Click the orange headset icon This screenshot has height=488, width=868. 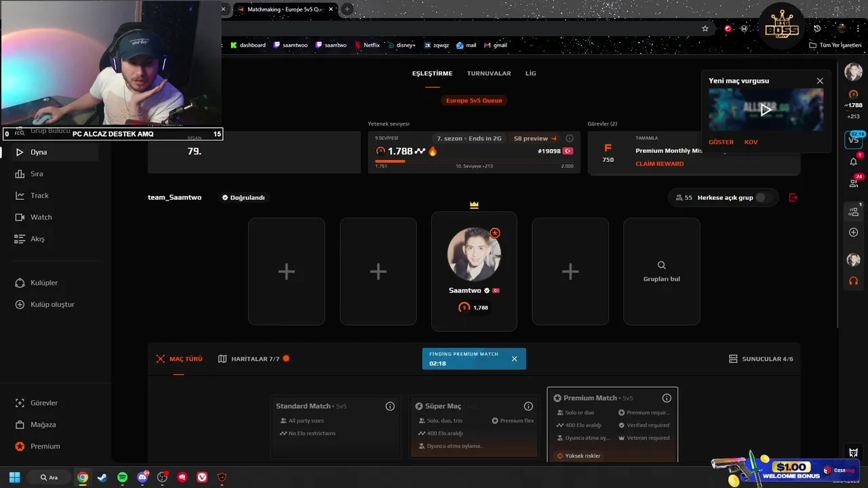tap(853, 281)
